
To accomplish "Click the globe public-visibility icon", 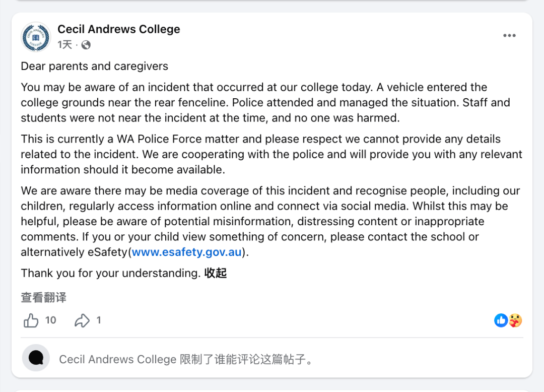I will 86,45.
